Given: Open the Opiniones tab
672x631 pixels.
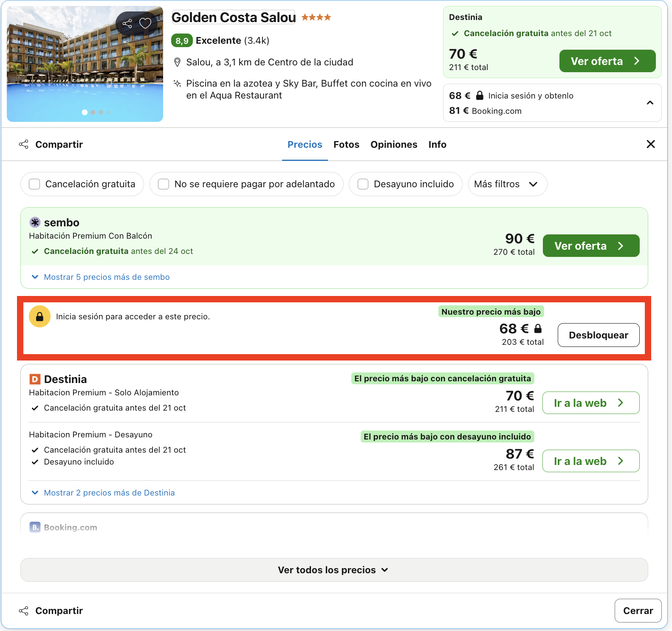Looking at the screenshot, I should [x=394, y=144].
